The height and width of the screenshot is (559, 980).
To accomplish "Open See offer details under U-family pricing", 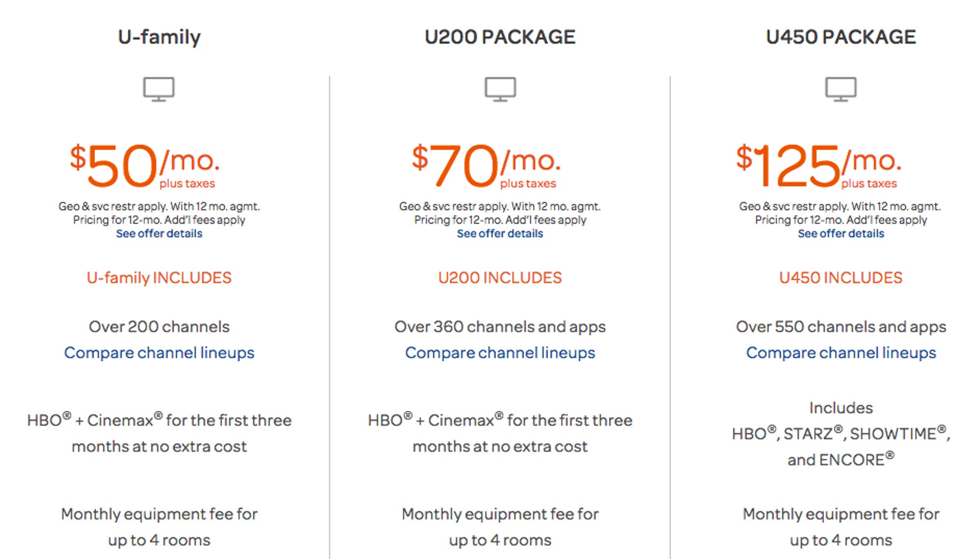I will point(159,233).
